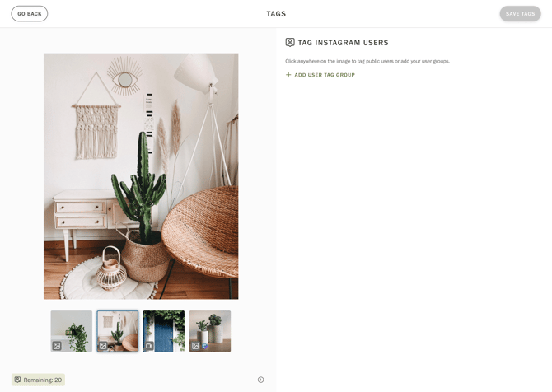Open the ADD USER TAG GROUP link
This screenshot has height=392, width=552.
point(320,75)
